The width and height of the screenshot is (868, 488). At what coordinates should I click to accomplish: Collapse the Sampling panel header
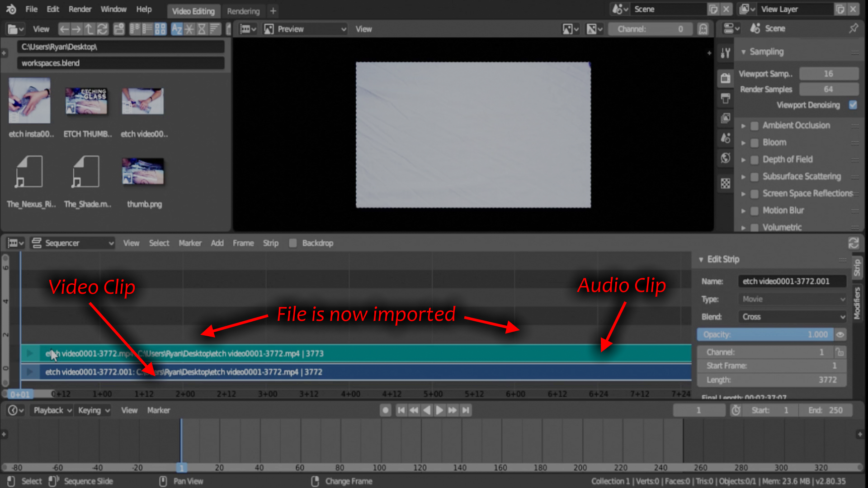click(744, 52)
